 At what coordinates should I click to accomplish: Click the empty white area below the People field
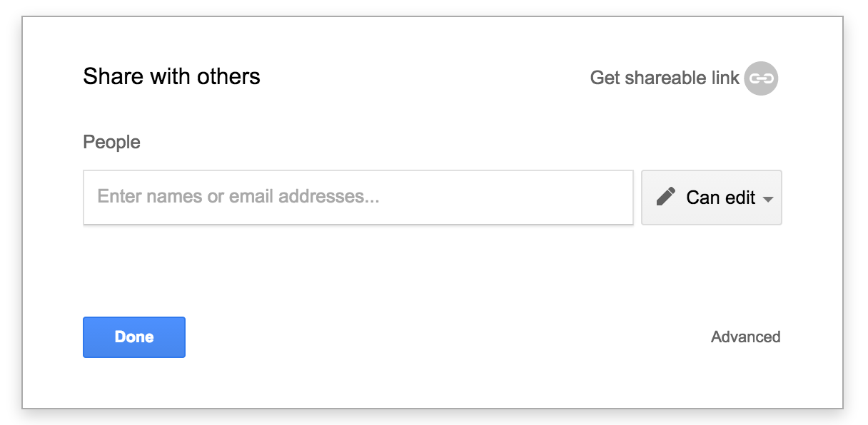tap(428, 267)
